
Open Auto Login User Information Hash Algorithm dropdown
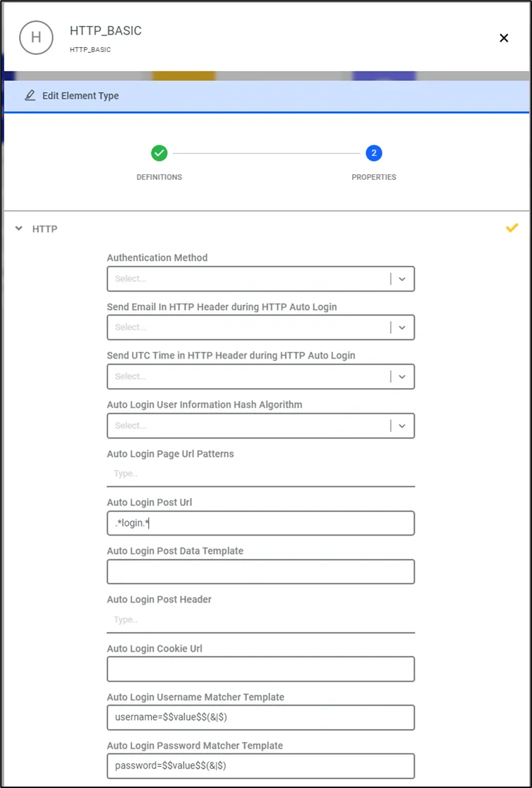(261, 426)
